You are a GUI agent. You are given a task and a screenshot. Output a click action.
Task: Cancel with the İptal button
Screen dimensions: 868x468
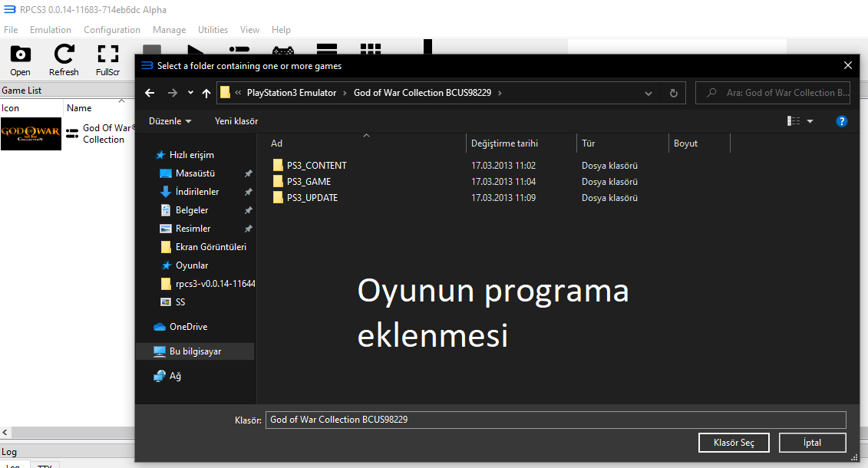click(812, 443)
